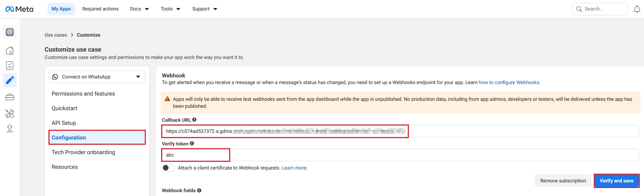The width and height of the screenshot is (644, 196).
Task: Open Required actions in top navigation
Action: pos(100,9)
